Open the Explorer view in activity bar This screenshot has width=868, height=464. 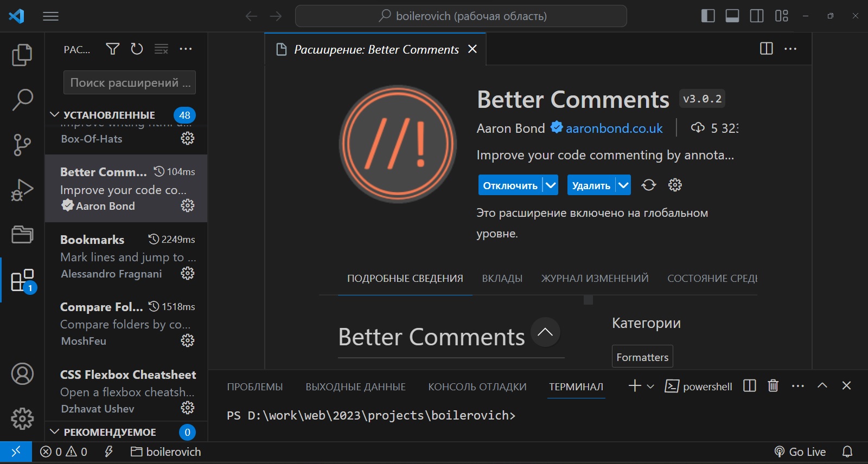(x=22, y=55)
